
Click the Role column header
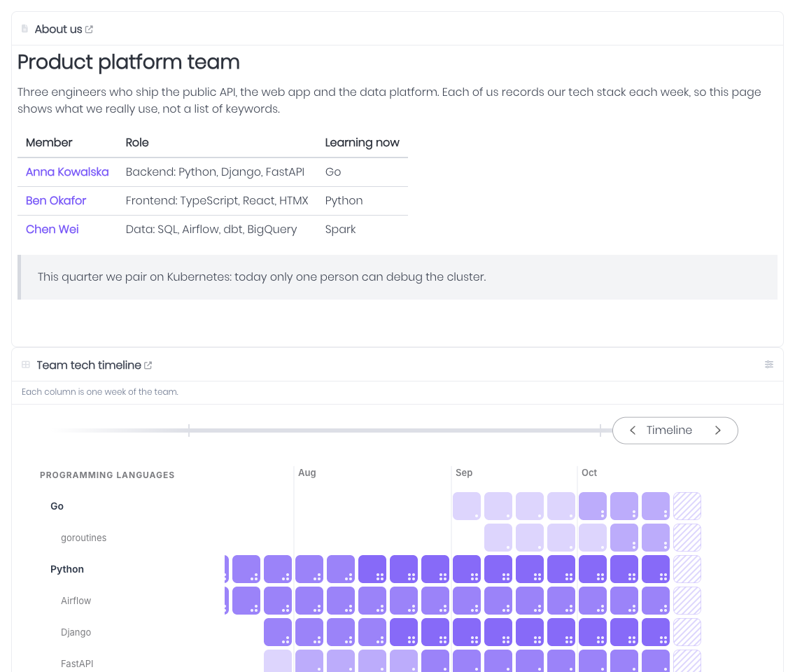click(137, 143)
